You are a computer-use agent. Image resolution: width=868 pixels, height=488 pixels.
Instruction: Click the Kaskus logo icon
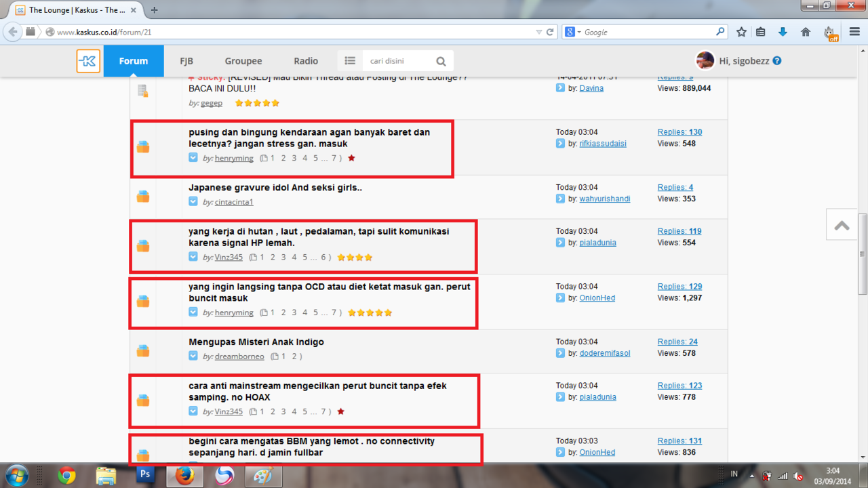pyautogui.click(x=88, y=61)
